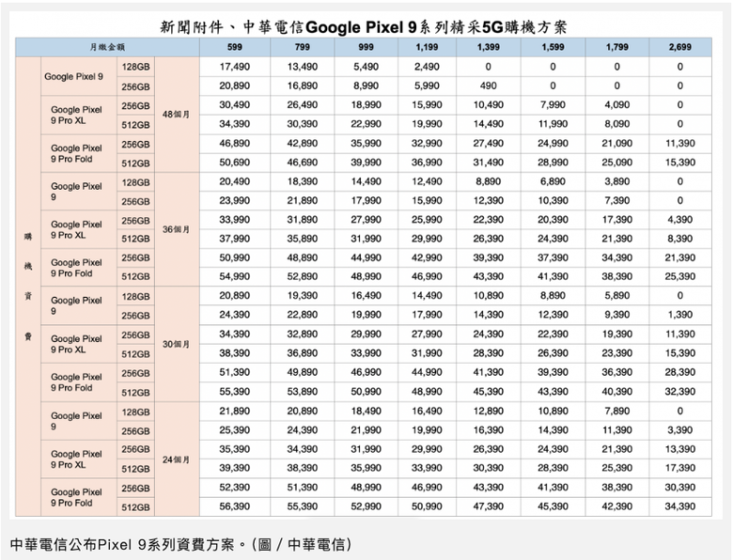Select the price 13,490
This screenshot has height=560, width=733.
pos(302,67)
